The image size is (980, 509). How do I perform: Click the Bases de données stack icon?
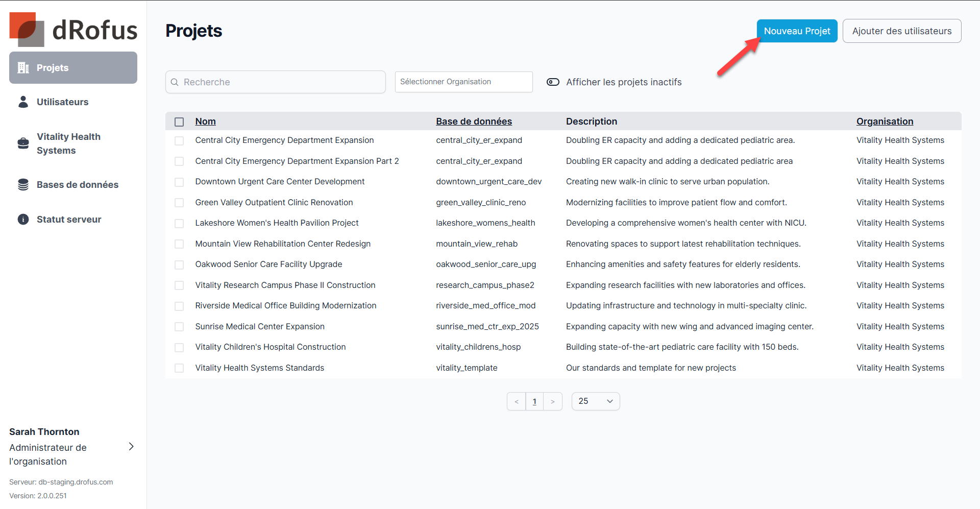point(23,185)
